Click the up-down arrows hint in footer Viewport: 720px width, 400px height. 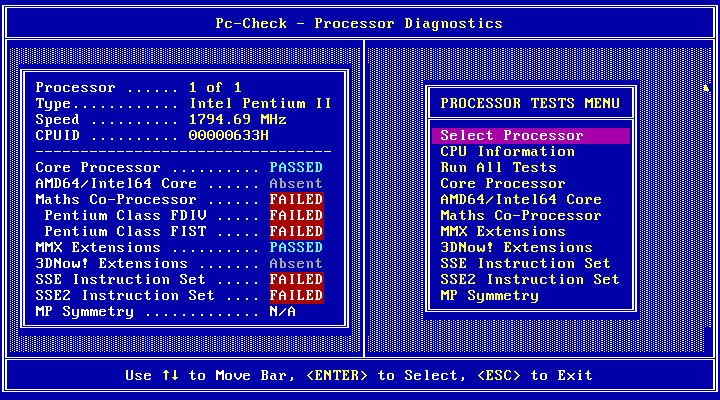(x=170, y=376)
